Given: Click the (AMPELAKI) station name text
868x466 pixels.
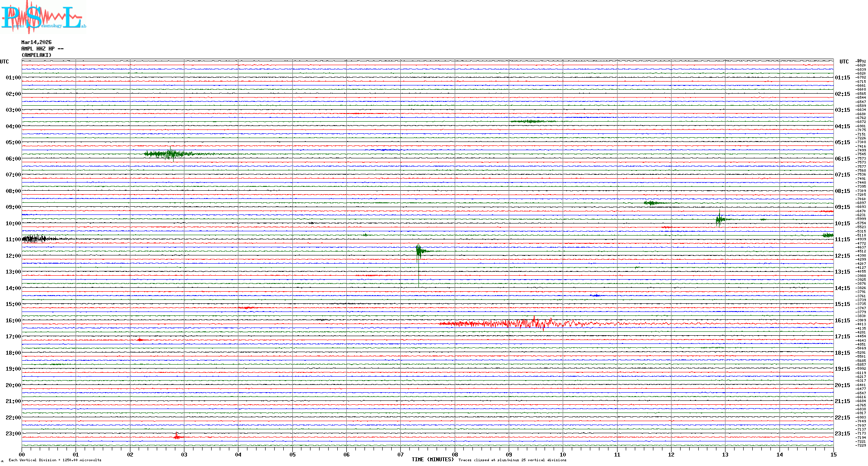Looking at the screenshot, I should click(36, 55).
